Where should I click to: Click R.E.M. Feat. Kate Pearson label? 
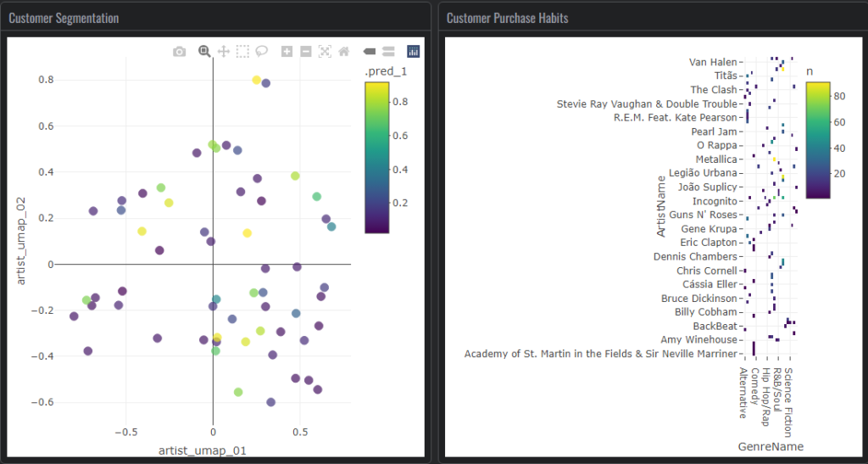pos(676,117)
